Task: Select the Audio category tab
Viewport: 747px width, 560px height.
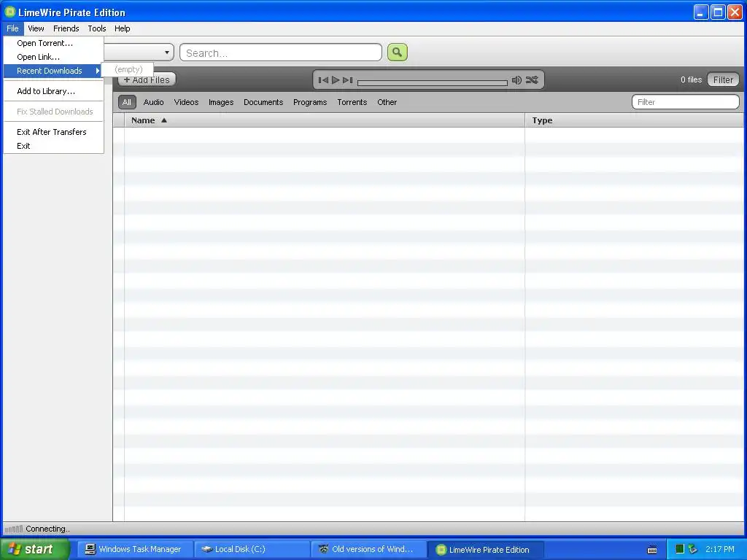Action: (x=153, y=102)
